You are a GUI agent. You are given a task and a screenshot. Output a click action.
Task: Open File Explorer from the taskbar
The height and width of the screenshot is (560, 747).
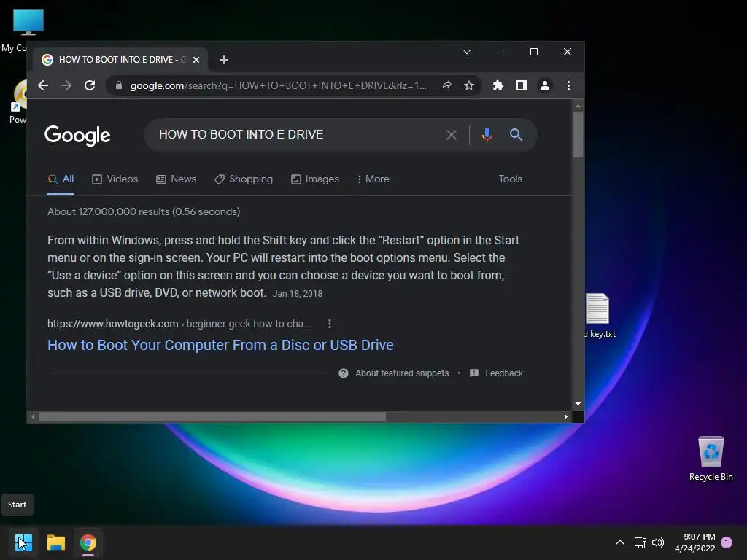pyautogui.click(x=55, y=542)
